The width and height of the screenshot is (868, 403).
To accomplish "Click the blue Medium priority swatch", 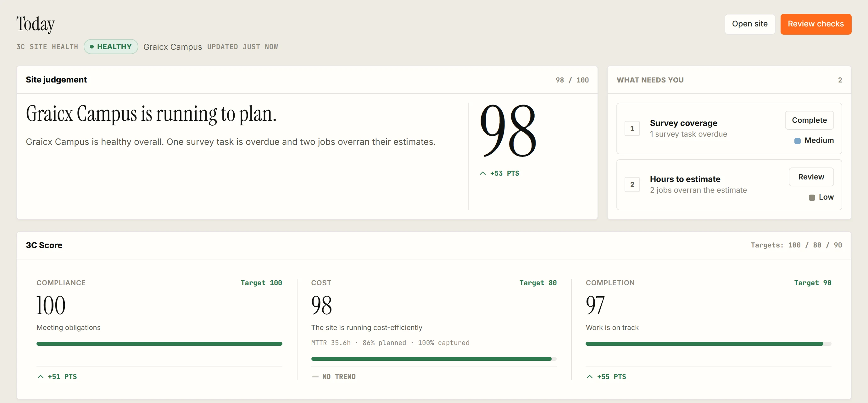I will click(797, 141).
